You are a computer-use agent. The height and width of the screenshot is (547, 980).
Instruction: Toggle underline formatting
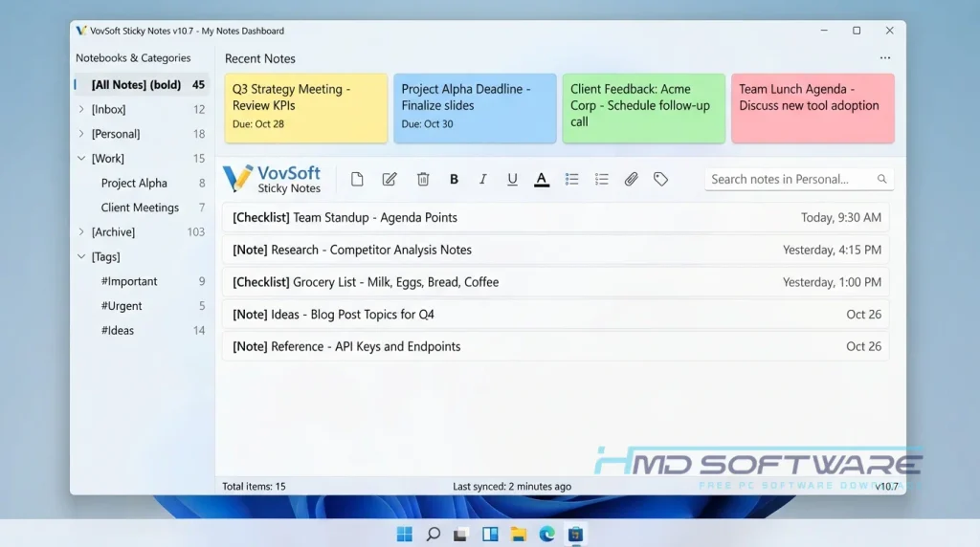point(512,179)
